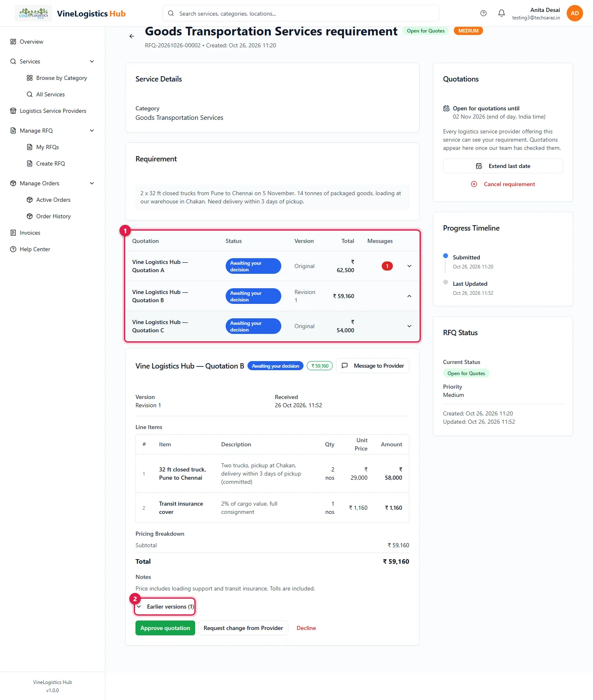Collapse the Quotation B row
Screen dimensions: 593x700
tap(409, 296)
